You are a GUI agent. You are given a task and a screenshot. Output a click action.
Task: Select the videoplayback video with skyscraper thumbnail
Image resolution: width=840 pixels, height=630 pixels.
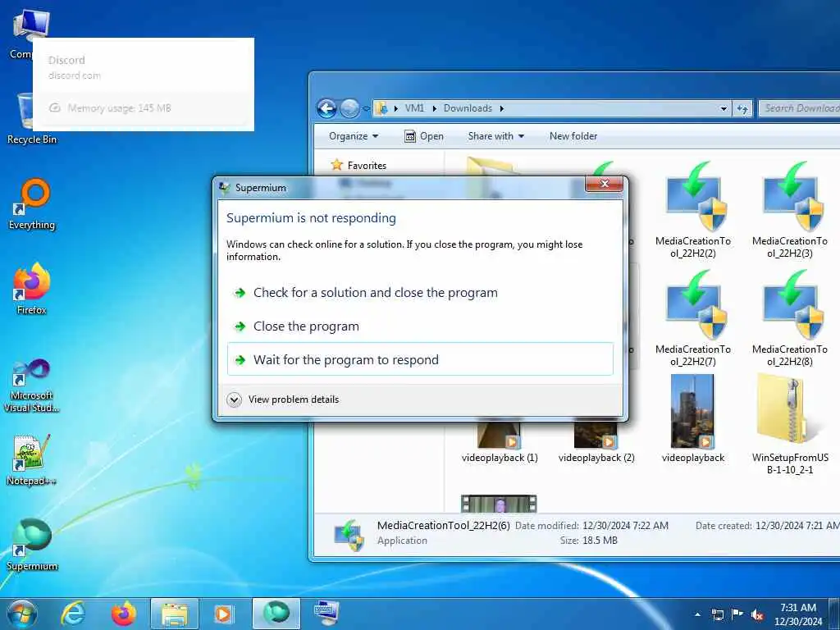click(x=692, y=419)
